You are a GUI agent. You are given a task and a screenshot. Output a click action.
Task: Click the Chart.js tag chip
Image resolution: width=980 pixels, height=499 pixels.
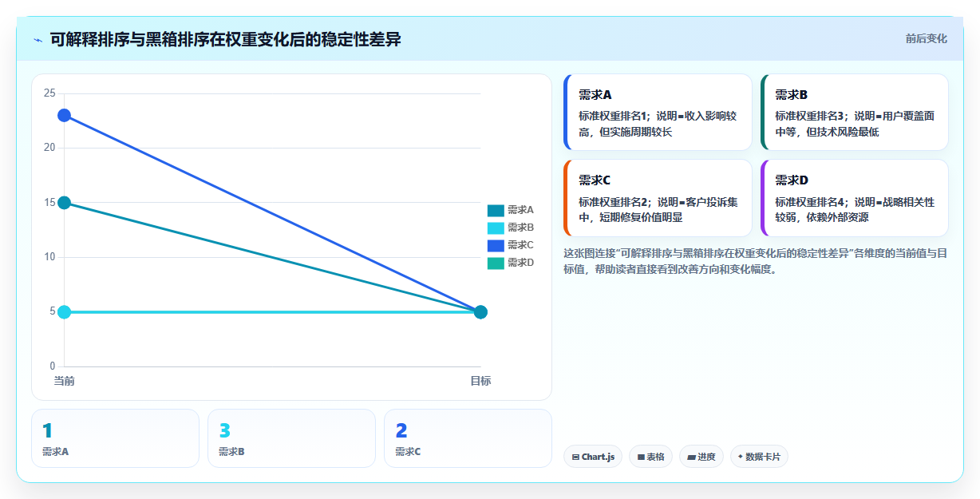pos(593,457)
